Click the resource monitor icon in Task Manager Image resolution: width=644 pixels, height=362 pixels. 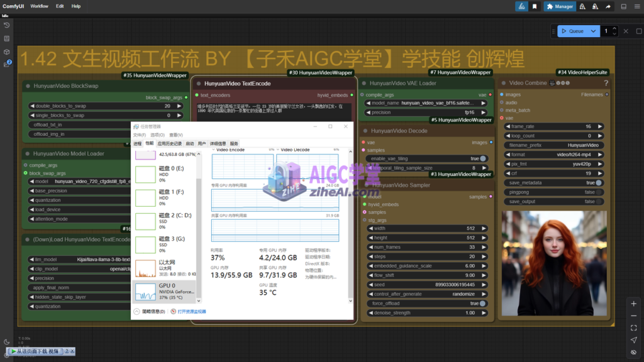[174, 312]
